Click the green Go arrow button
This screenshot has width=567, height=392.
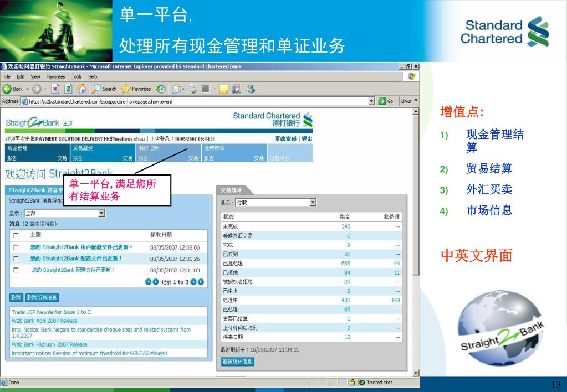click(x=382, y=101)
